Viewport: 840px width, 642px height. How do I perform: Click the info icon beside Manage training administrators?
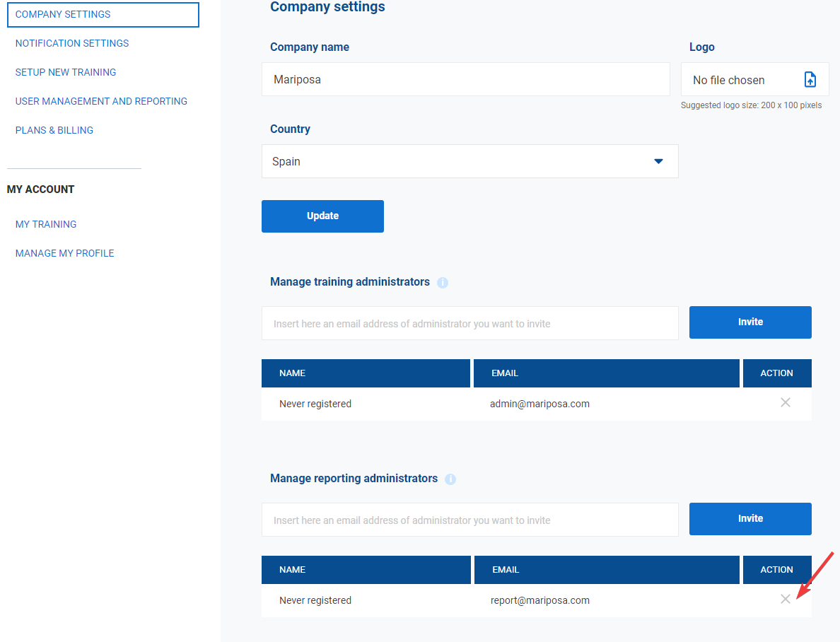tap(443, 282)
